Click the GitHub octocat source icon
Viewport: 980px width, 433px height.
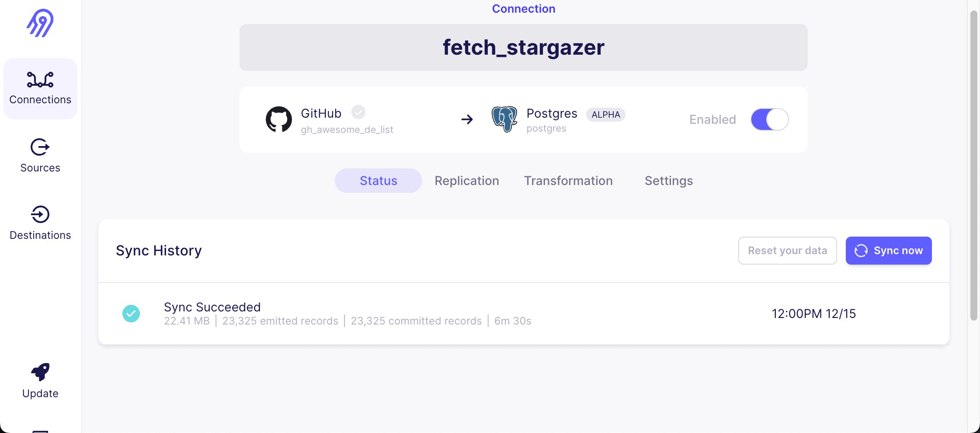(x=279, y=119)
